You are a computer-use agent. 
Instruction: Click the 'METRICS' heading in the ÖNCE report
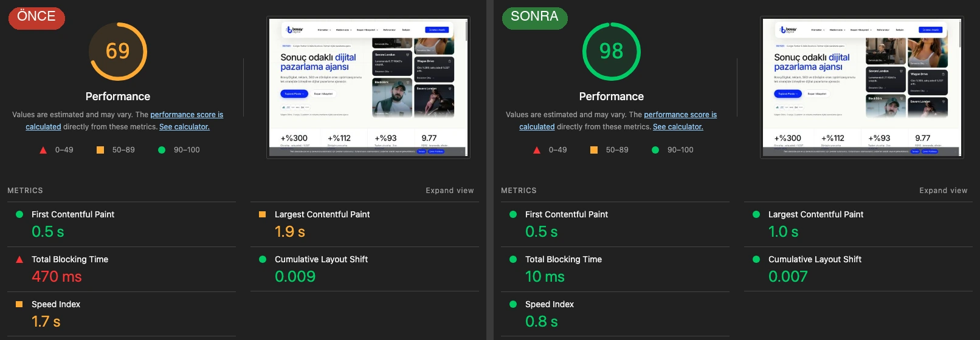click(x=25, y=191)
